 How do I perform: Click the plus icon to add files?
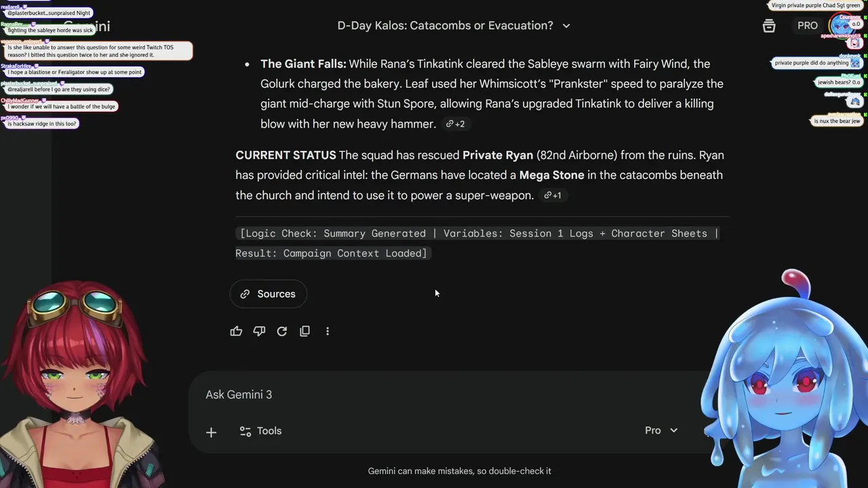[x=211, y=432]
